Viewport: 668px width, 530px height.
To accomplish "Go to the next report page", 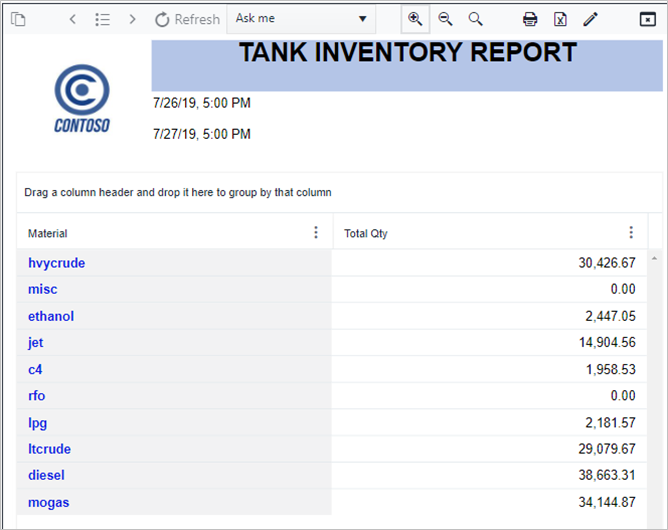I will click(132, 19).
